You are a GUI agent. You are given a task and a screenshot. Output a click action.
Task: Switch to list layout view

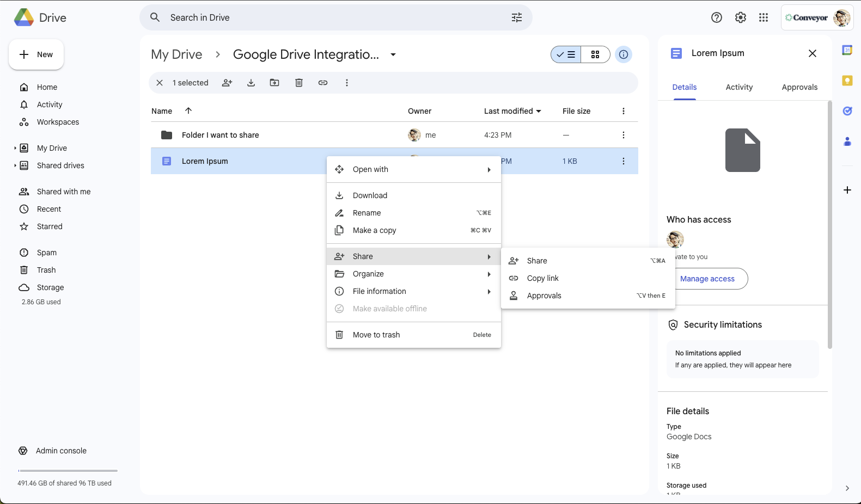566,54
